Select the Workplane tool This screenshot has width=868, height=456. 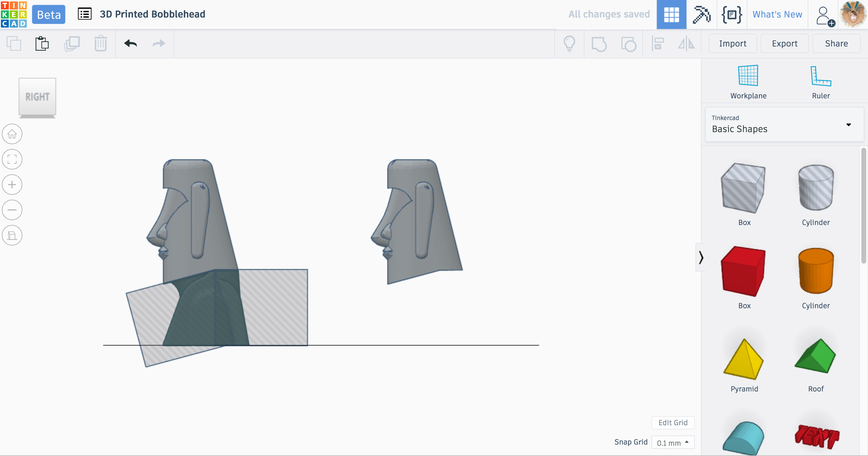(748, 82)
